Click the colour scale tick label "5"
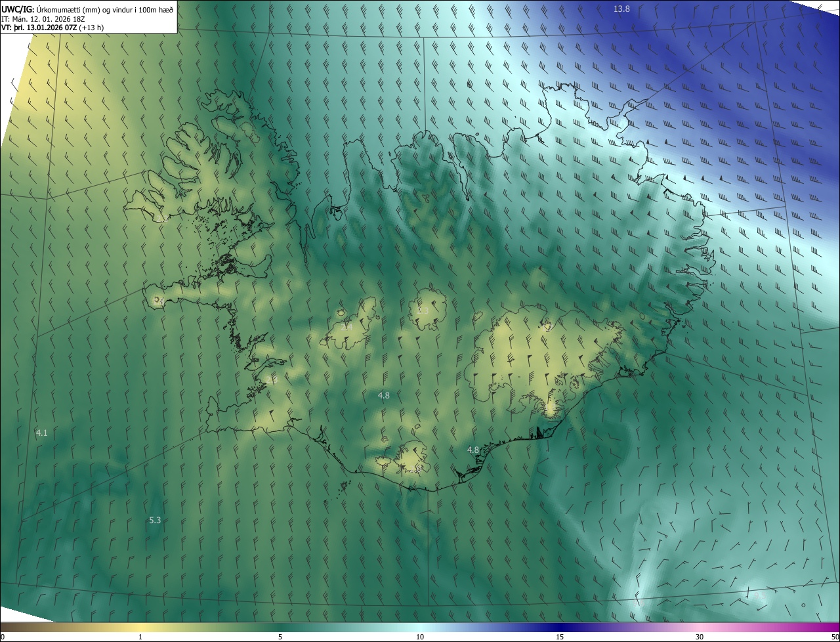840x642 pixels. (x=280, y=637)
